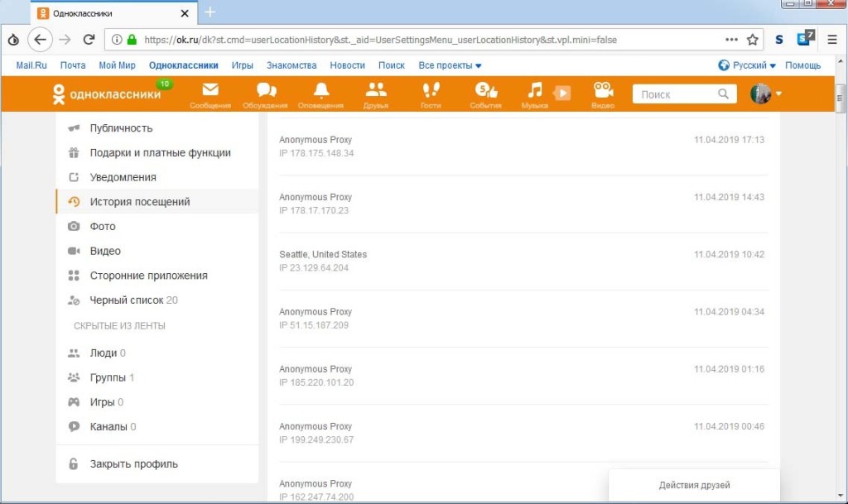This screenshot has width=848, height=504.
Task: Bookmark the page with star icon
Action: (x=753, y=40)
